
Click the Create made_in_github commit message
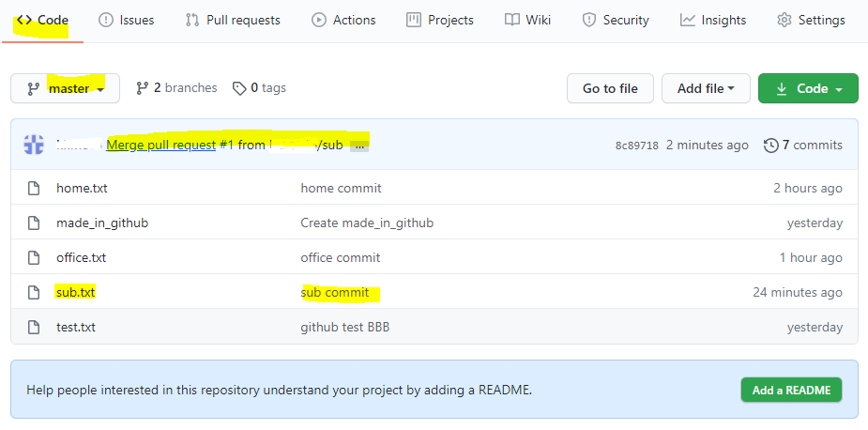367,223
